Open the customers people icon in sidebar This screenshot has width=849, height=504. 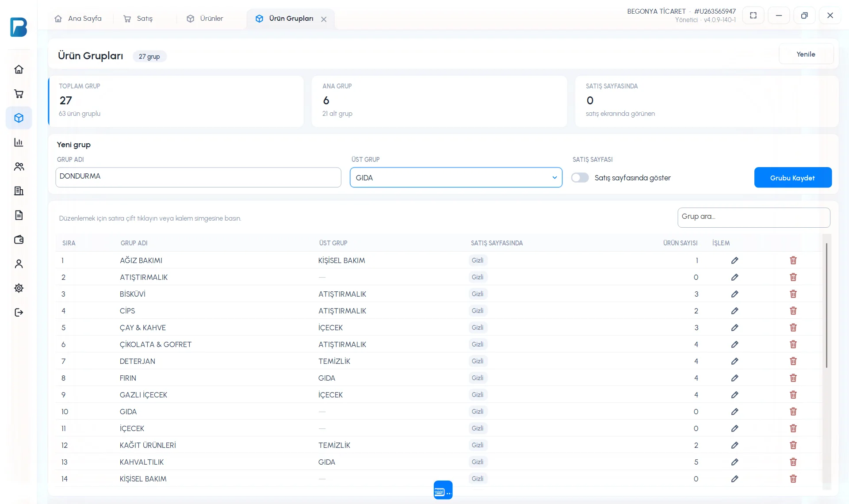[x=19, y=167]
